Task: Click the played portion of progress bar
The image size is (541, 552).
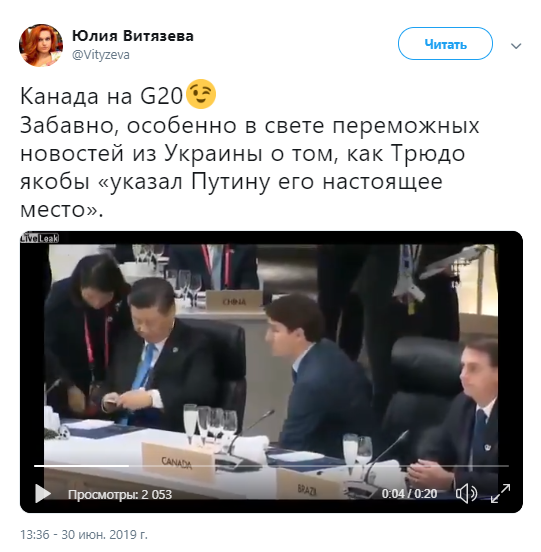Action: point(81,466)
